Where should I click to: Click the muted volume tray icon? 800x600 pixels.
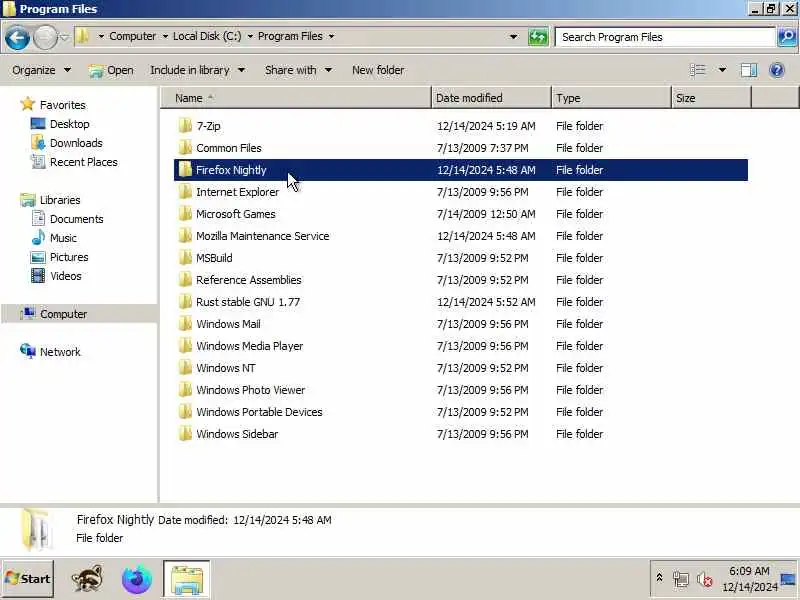click(705, 580)
